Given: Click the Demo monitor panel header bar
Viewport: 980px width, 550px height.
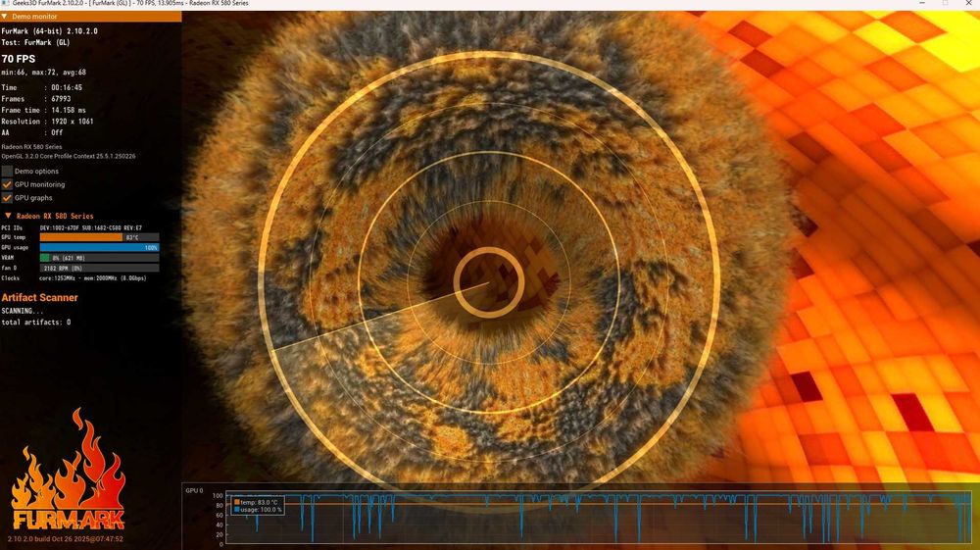Looking at the screenshot, I should pyautogui.click(x=90, y=17).
